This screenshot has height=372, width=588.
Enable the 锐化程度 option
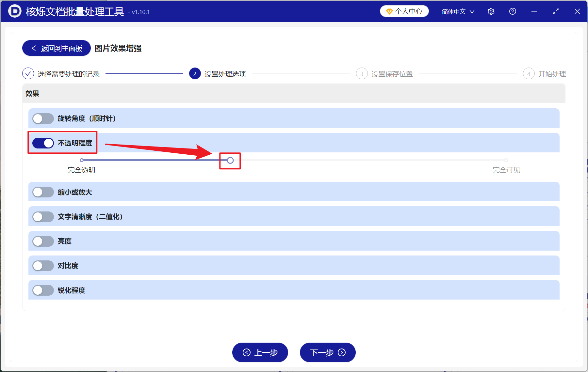pyautogui.click(x=43, y=290)
